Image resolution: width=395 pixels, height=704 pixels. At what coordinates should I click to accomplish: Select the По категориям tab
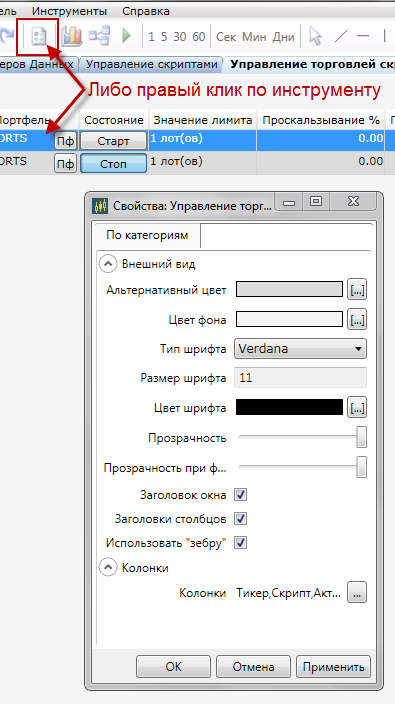[x=147, y=235]
